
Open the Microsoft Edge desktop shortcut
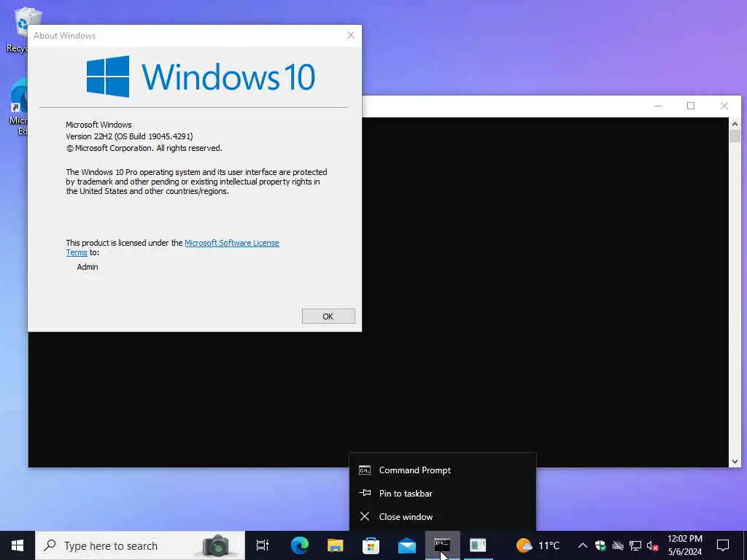(18, 107)
